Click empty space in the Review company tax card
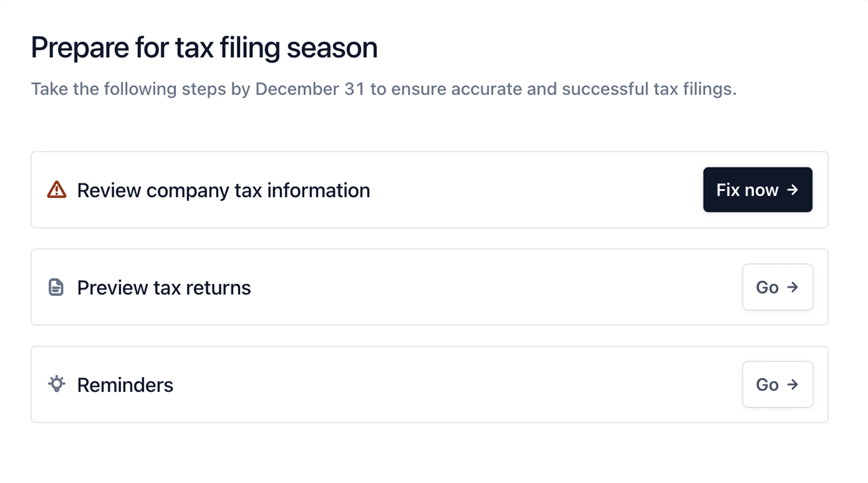The image size is (868, 483). coord(536,190)
